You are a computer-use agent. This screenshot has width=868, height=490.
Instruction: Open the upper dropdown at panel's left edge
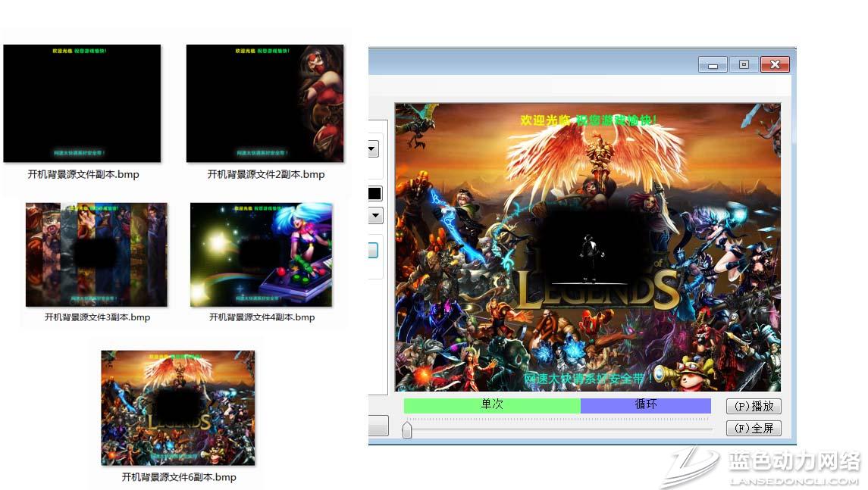pyautogui.click(x=373, y=149)
